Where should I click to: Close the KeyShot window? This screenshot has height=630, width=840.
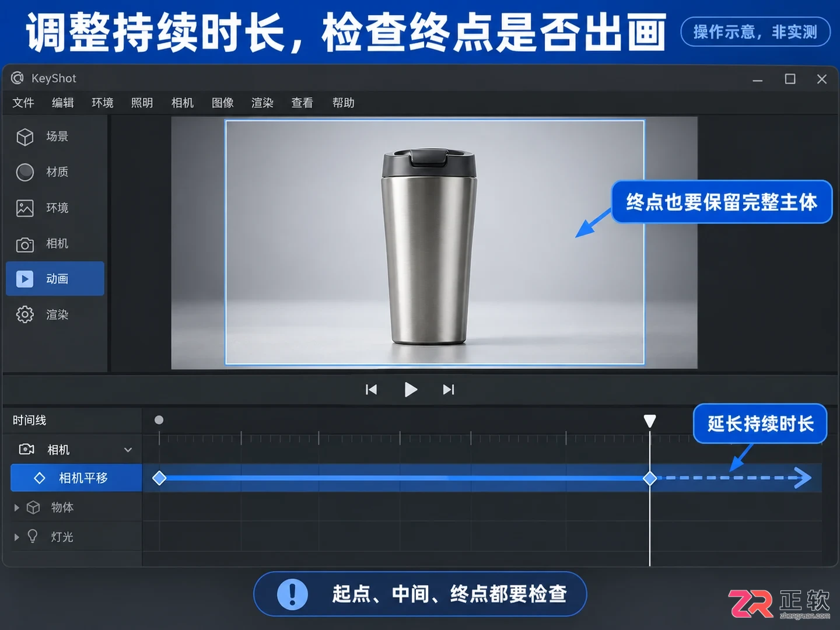click(822, 79)
